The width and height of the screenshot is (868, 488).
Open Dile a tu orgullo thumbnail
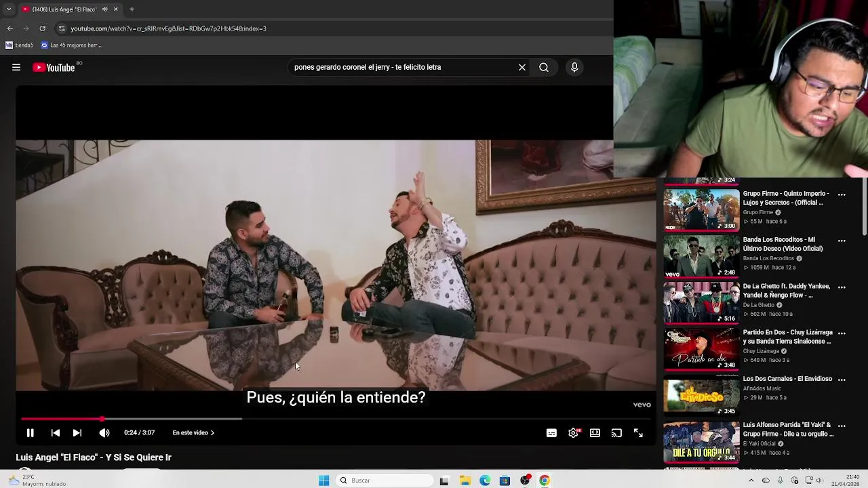[701, 442]
